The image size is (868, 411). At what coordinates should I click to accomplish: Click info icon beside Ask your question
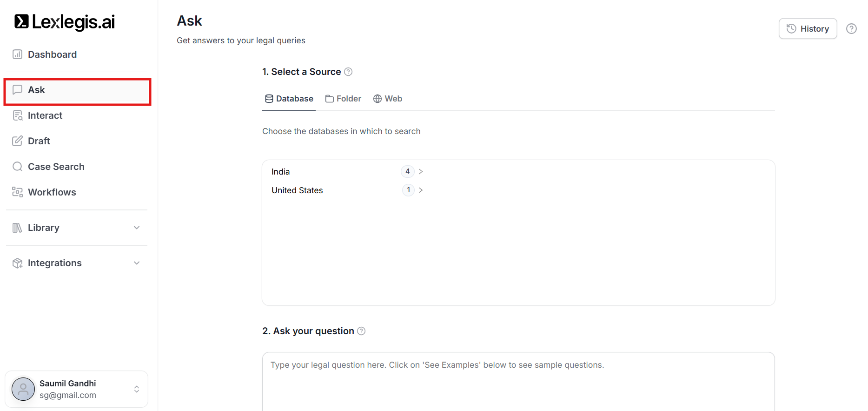tap(361, 331)
